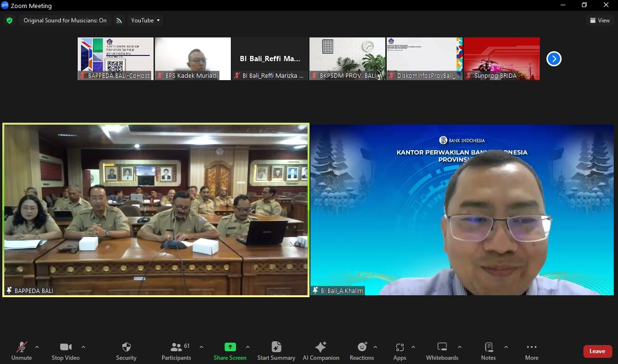Click the Apps icon in the toolbar
618x364 pixels.
400,347
